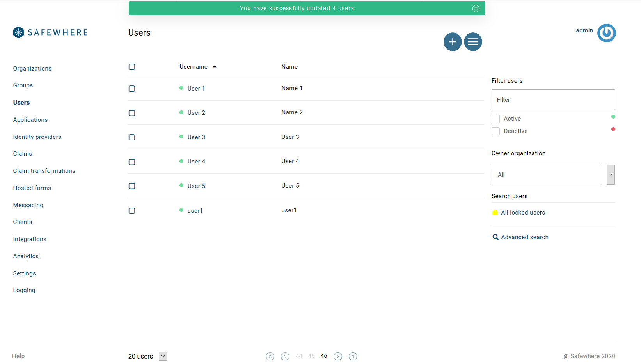Image resolution: width=641 pixels, height=364 pixels.
Task: Tick the checkbox for User 3
Action: [131, 137]
